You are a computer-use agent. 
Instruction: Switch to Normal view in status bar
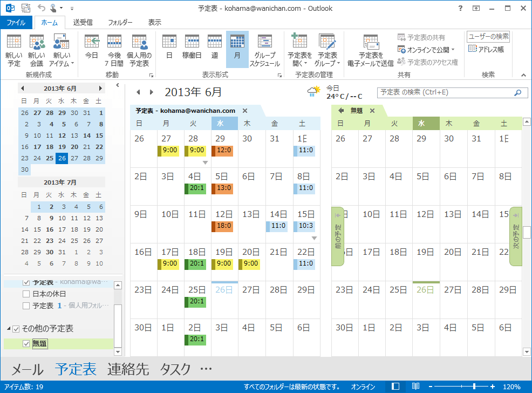point(395,387)
